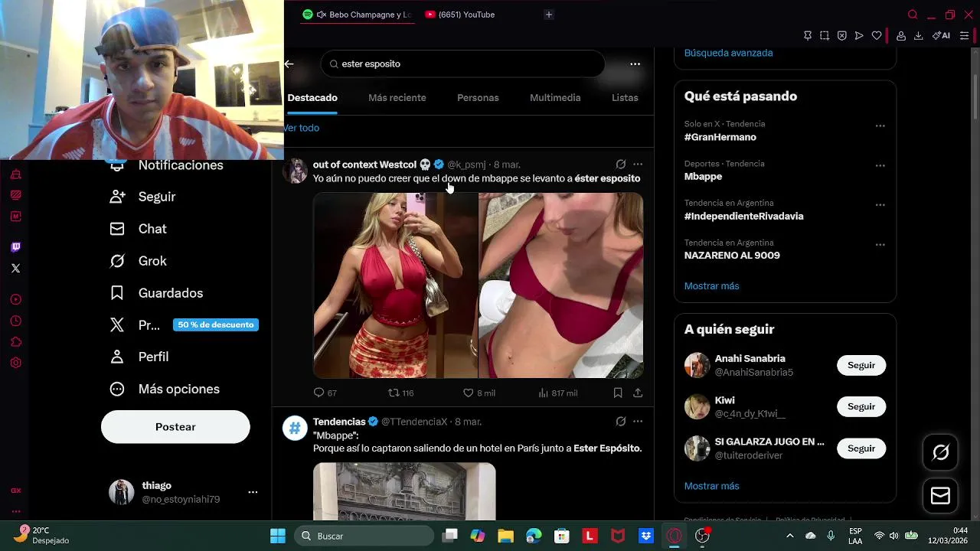Switch to the Listas tab
The width and height of the screenshot is (980, 551).
point(625,98)
